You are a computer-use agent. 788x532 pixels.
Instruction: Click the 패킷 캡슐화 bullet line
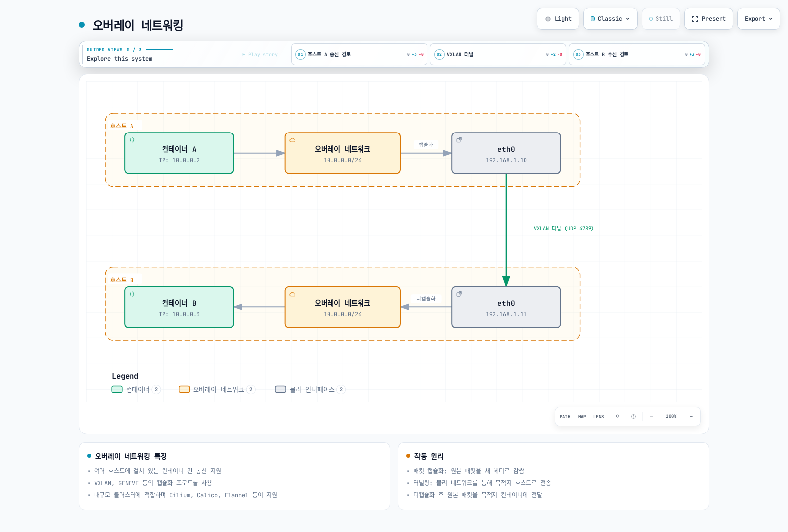468,471
